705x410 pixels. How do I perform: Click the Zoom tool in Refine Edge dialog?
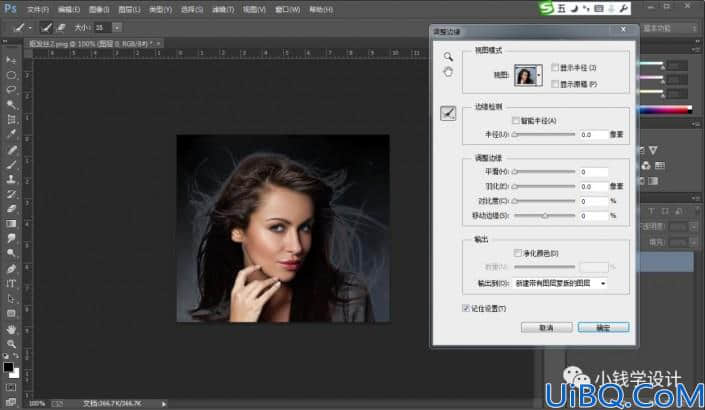[x=448, y=57]
